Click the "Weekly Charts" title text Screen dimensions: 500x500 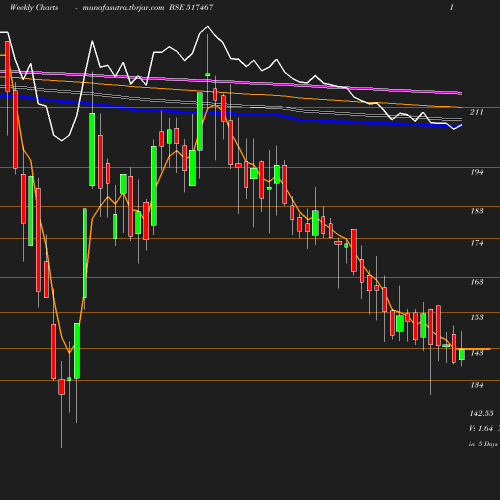coord(34,7)
